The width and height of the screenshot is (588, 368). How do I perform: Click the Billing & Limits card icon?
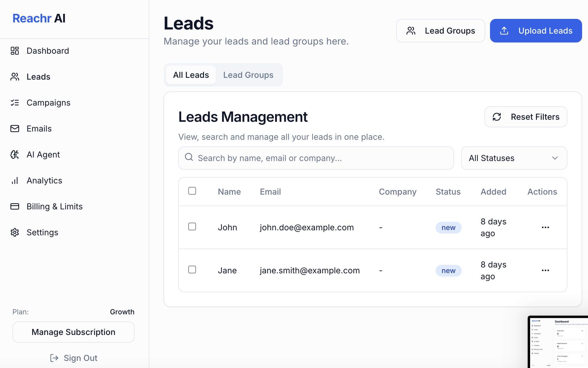pyautogui.click(x=15, y=206)
